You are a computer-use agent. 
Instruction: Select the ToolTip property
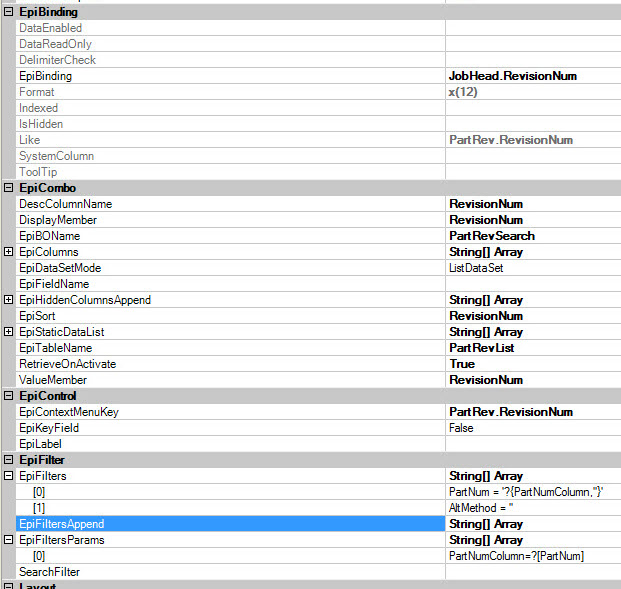pos(230,172)
